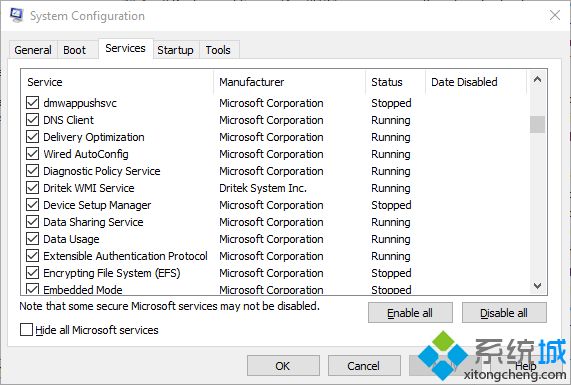Toggle the Data Usage checkbox
Viewport: 571px width, 385px height.
[x=32, y=239]
